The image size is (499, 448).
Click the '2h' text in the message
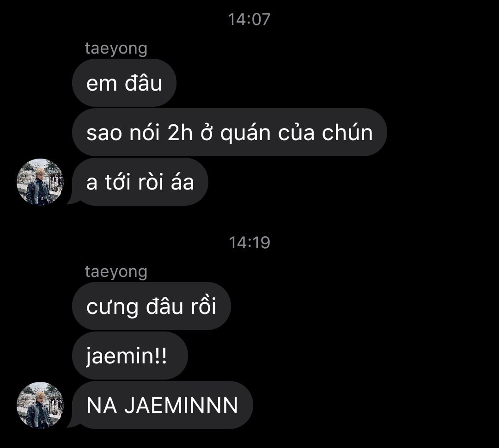point(180,132)
